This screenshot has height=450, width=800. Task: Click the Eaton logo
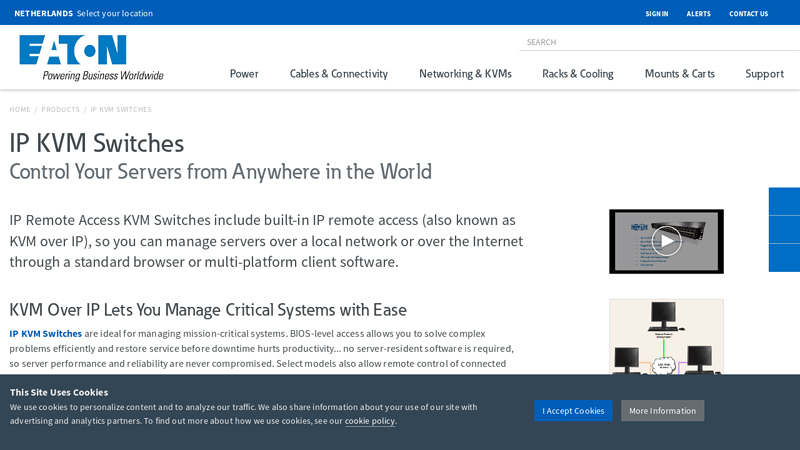coord(90,57)
